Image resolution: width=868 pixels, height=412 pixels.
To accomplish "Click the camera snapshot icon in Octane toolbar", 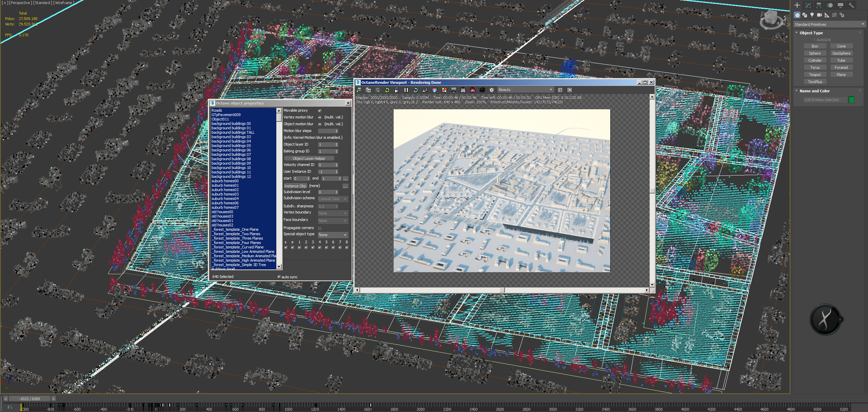I will [x=482, y=90].
